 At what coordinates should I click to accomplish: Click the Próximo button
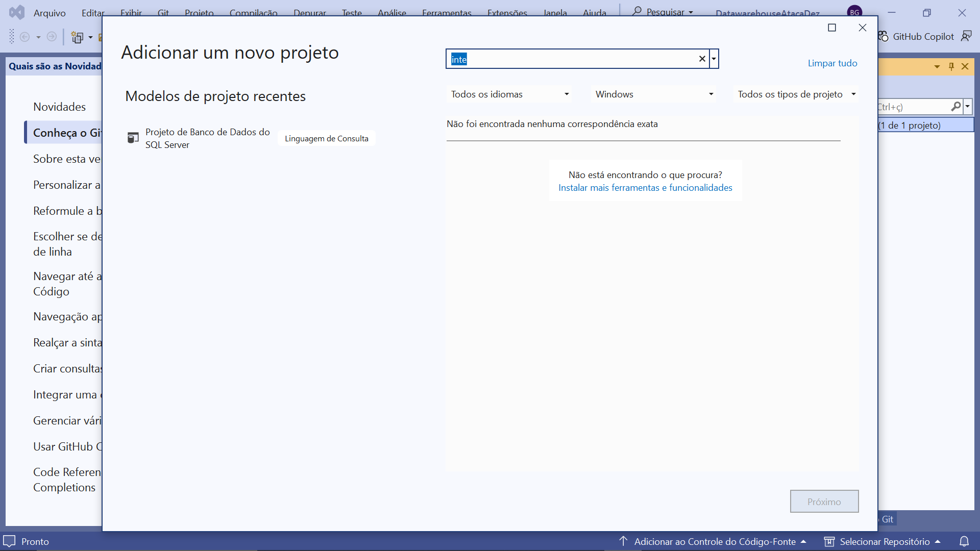pyautogui.click(x=824, y=502)
